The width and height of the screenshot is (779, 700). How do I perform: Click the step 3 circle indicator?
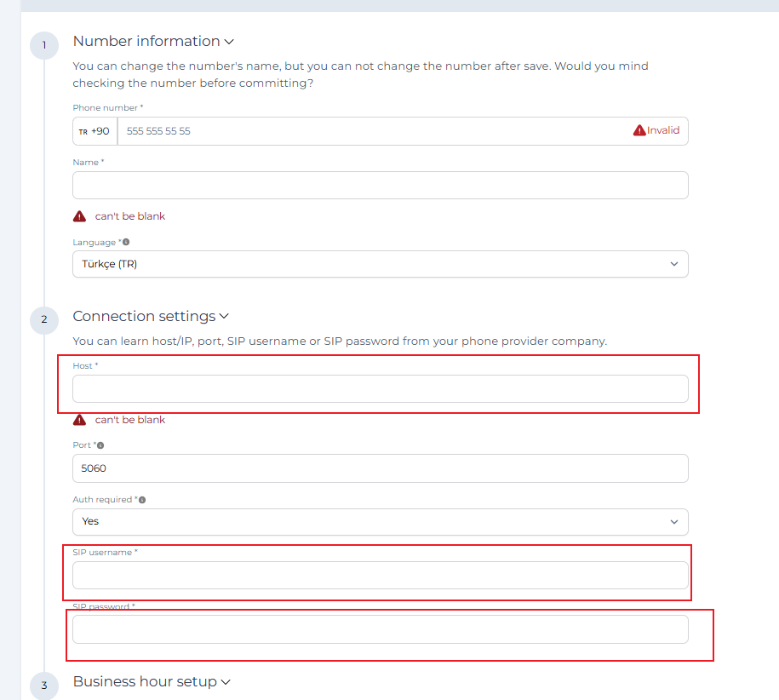pyautogui.click(x=43, y=686)
